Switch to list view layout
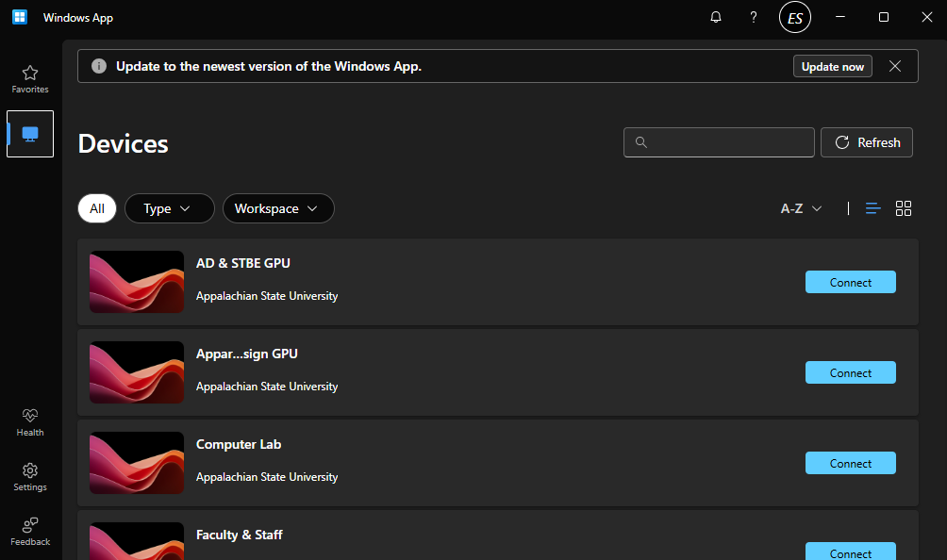947x560 pixels. (872, 208)
